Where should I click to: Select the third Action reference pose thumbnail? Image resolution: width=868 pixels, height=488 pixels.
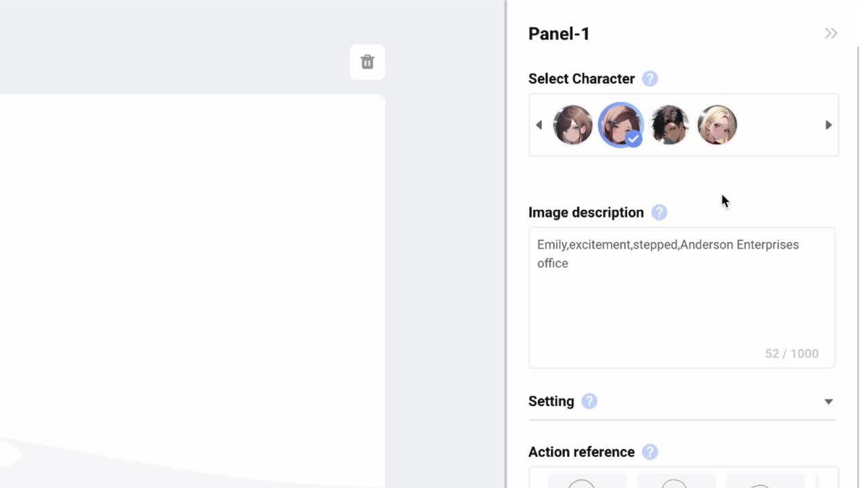[x=764, y=481]
